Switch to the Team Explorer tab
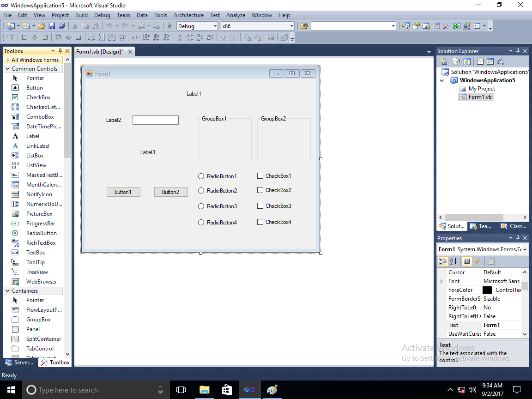Viewport: 532px width, 399px height. (x=481, y=226)
